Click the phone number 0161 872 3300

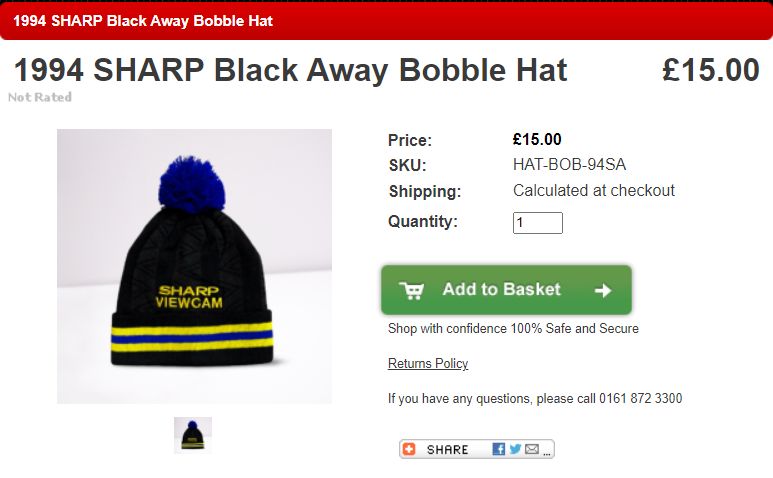pos(640,398)
